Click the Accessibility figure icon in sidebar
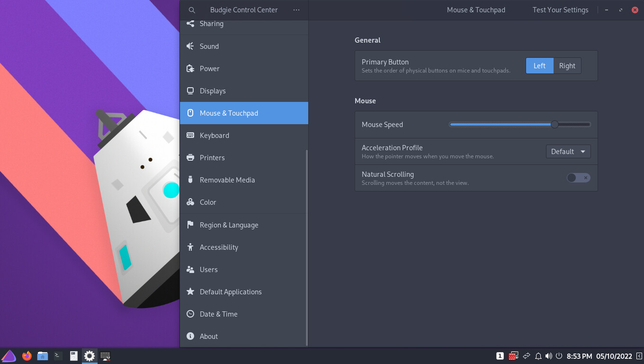 tap(190, 247)
